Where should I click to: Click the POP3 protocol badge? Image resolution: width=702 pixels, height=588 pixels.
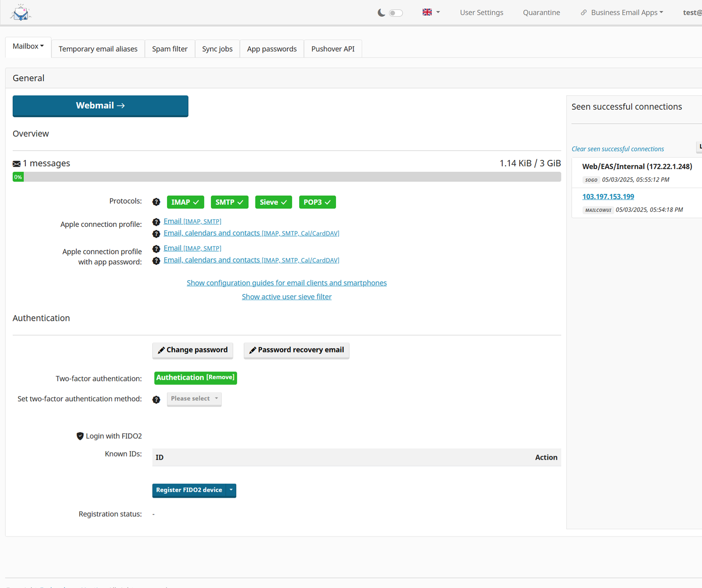[317, 202]
